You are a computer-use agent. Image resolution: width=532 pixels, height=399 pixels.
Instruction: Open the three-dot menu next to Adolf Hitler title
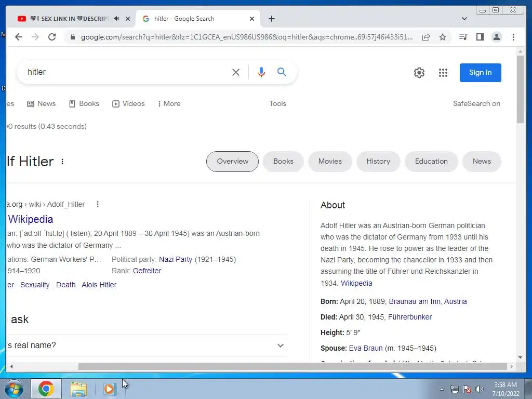coord(62,162)
